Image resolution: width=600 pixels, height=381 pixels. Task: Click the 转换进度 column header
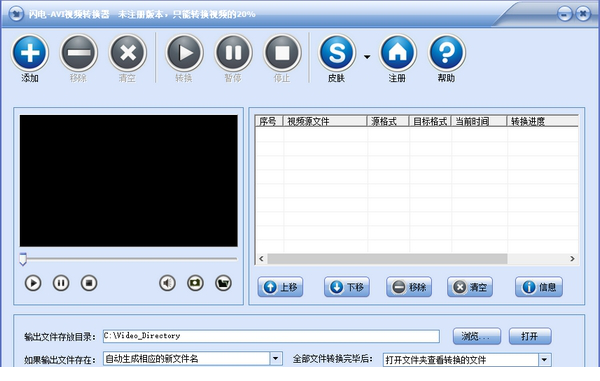click(543, 121)
